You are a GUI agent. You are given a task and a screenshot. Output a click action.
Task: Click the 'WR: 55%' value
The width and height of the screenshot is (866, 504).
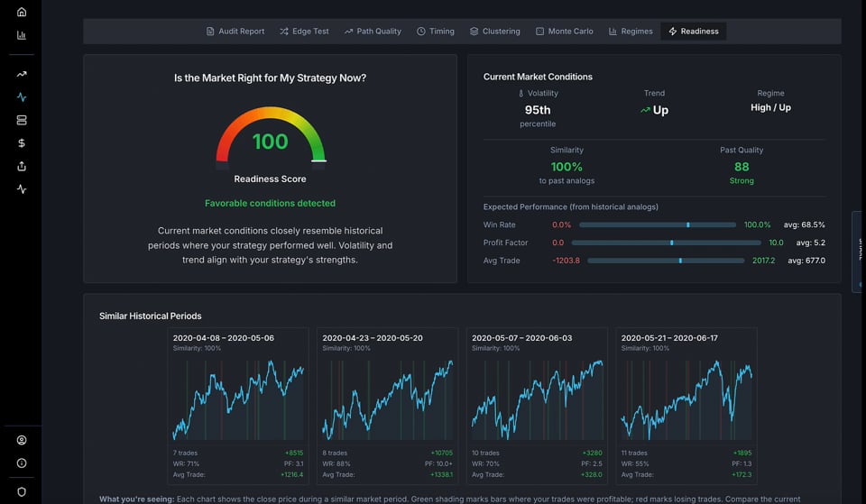pos(635,463)
